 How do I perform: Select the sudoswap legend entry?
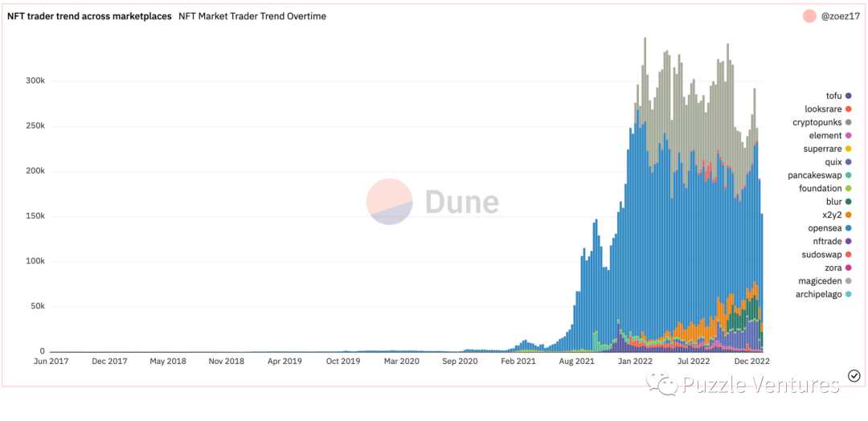[822, 255]
